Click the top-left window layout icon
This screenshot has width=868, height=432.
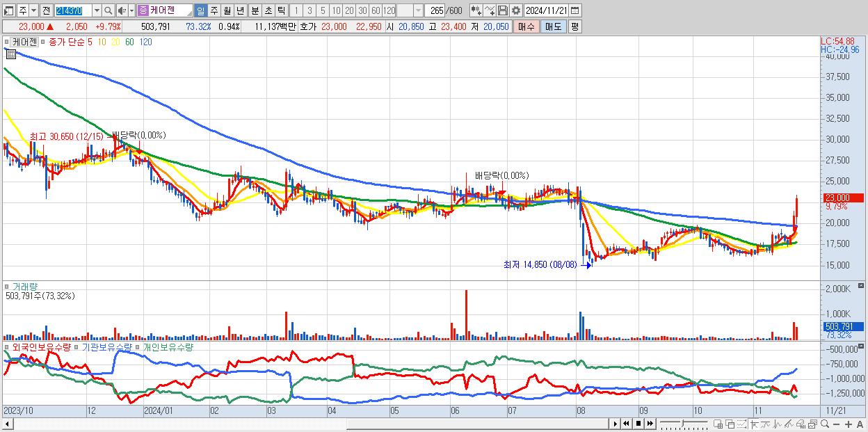(8, 10)
